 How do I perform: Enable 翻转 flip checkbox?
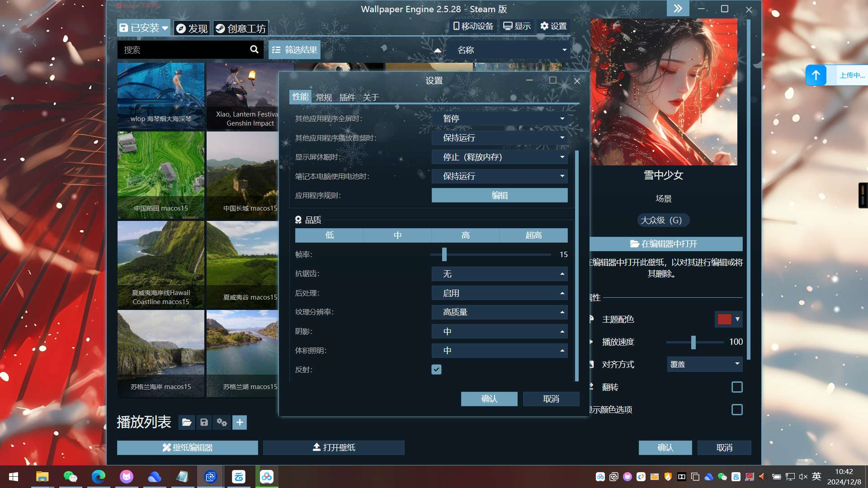pyautogui.click(x=737, y=387)
